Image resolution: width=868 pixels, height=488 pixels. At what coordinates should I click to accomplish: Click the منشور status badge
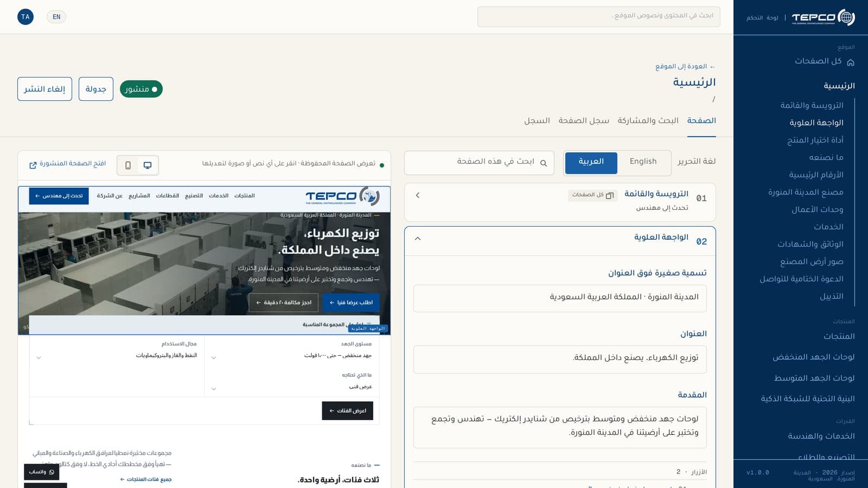(x=141, y=89)
